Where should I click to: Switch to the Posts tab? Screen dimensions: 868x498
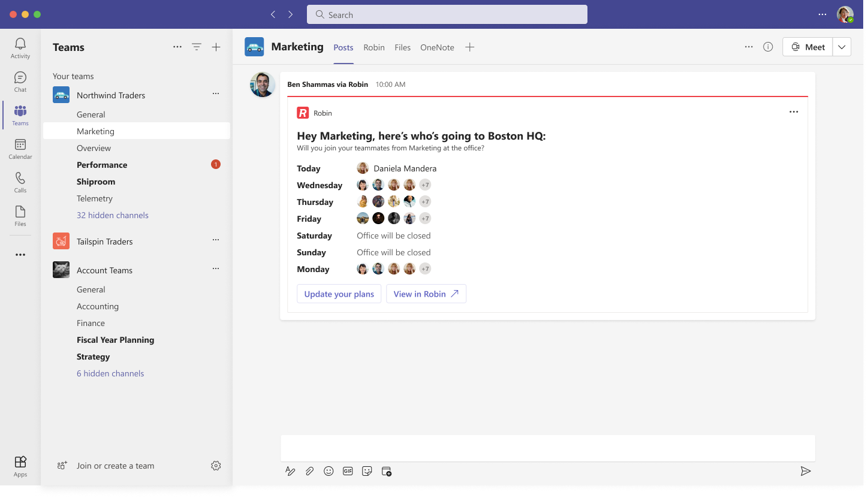(x=343, y=47)
